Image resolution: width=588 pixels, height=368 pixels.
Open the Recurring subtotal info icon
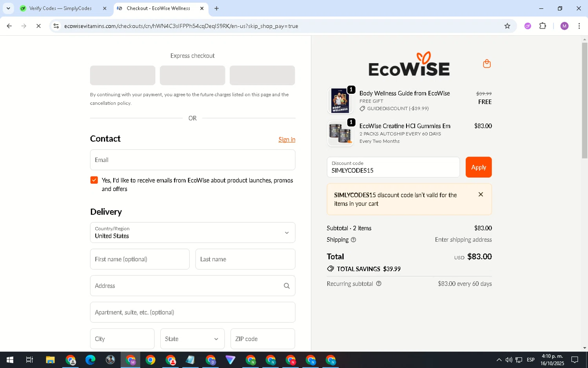[x=379, y=284]
